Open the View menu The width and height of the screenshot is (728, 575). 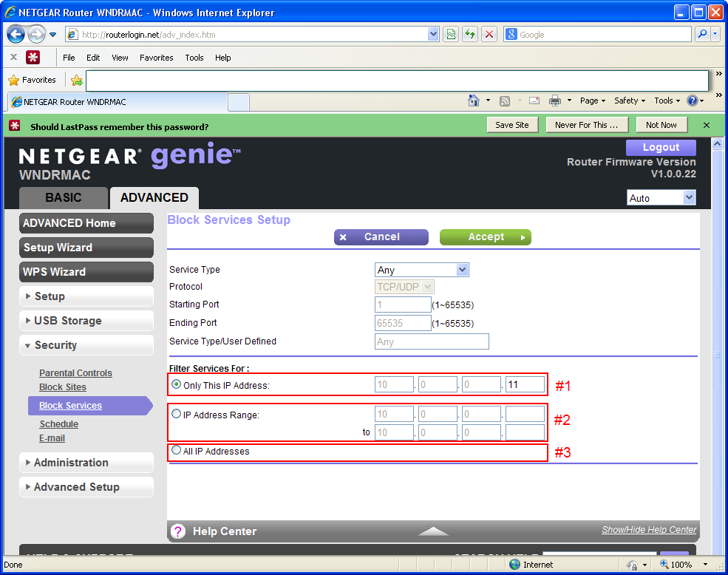point(120,58)
